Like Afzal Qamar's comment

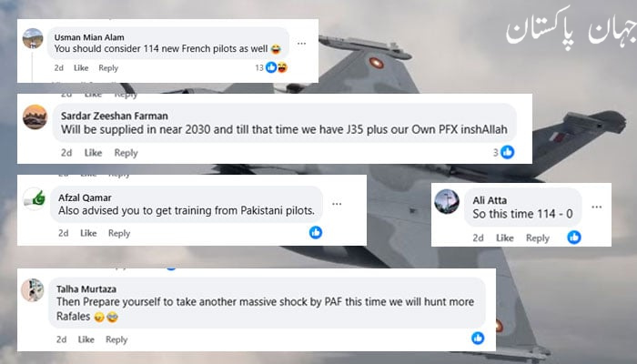pyautogui.click(x=88, y=233)
